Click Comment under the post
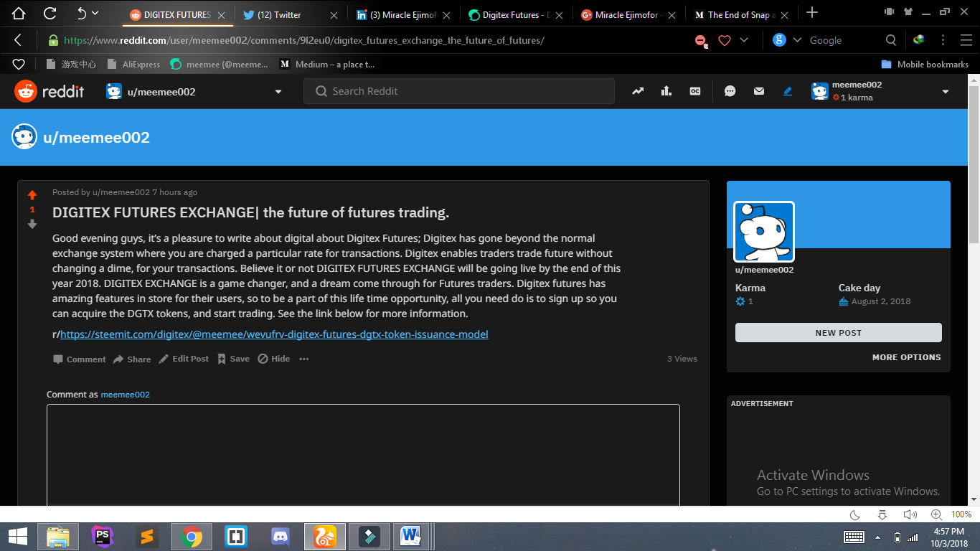 [x=80, y=359]
